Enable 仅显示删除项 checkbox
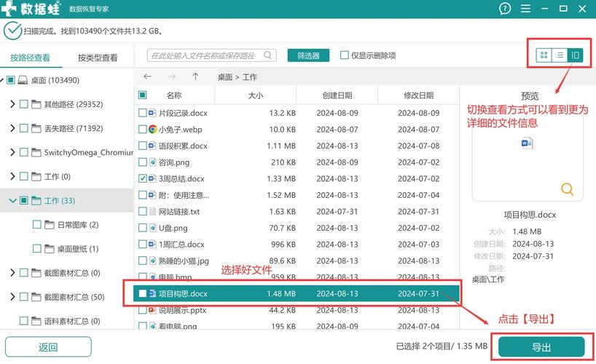Screen dimensions: 596x364 pyautogui.click(x=345, y=55)
